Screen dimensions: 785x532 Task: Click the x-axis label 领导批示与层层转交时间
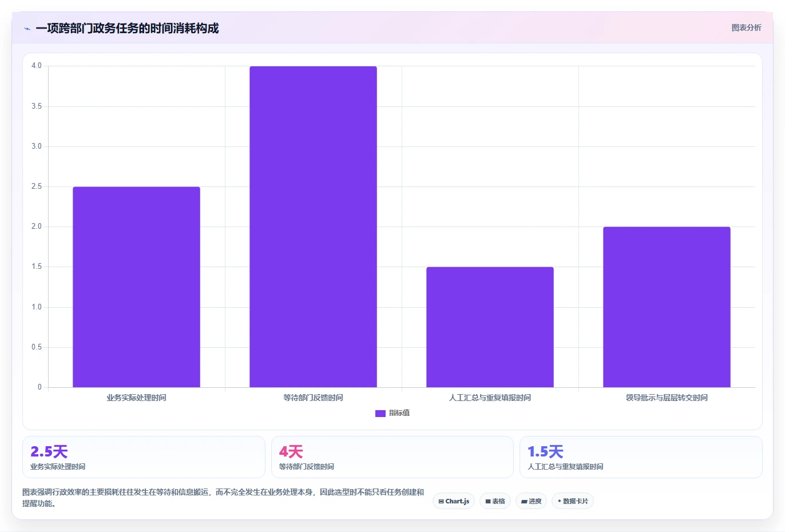tap(667, 398)
